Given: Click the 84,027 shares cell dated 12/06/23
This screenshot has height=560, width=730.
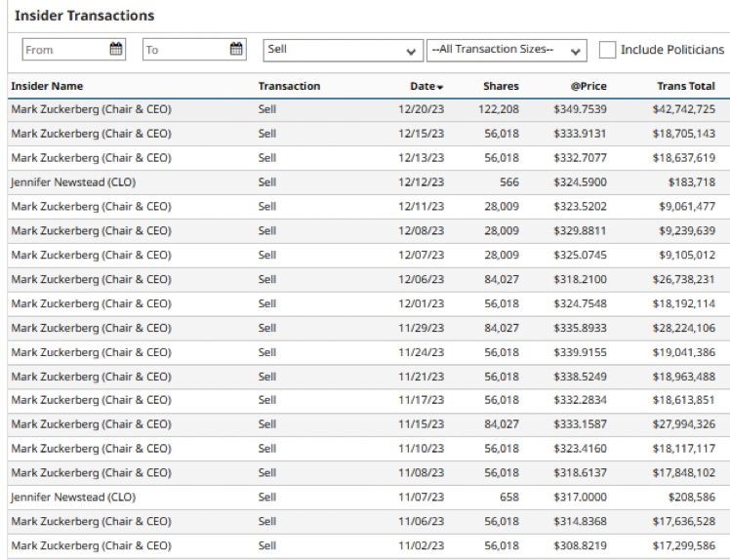Looking at the screenshot, I should 502,279.
